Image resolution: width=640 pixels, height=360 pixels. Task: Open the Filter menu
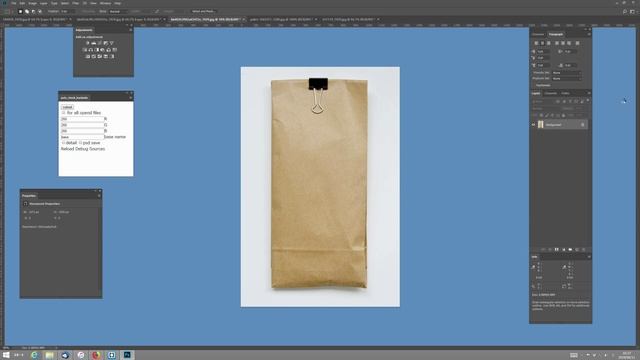click(x=76, y=3)
